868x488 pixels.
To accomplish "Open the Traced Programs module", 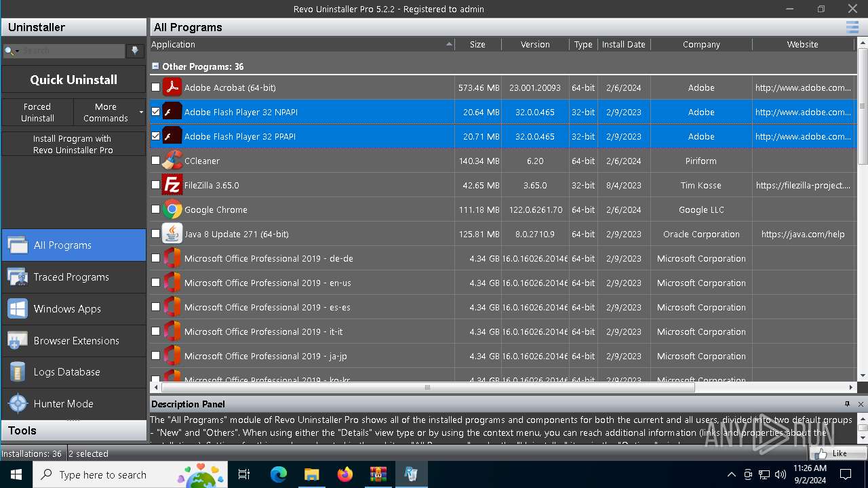I will click(x=73, y=277).
